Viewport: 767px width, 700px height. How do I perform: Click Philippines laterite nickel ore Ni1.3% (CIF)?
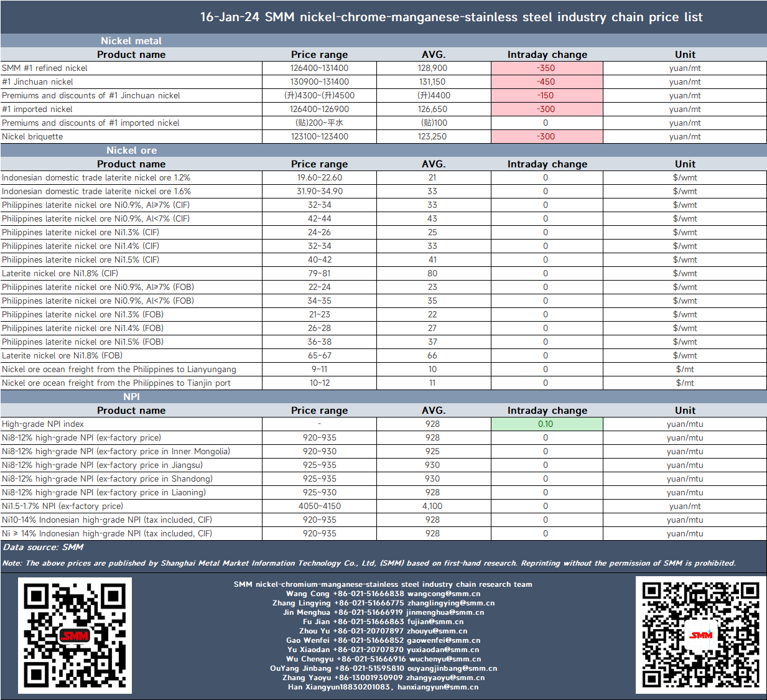pyautogui.click(x=81, y=232)
